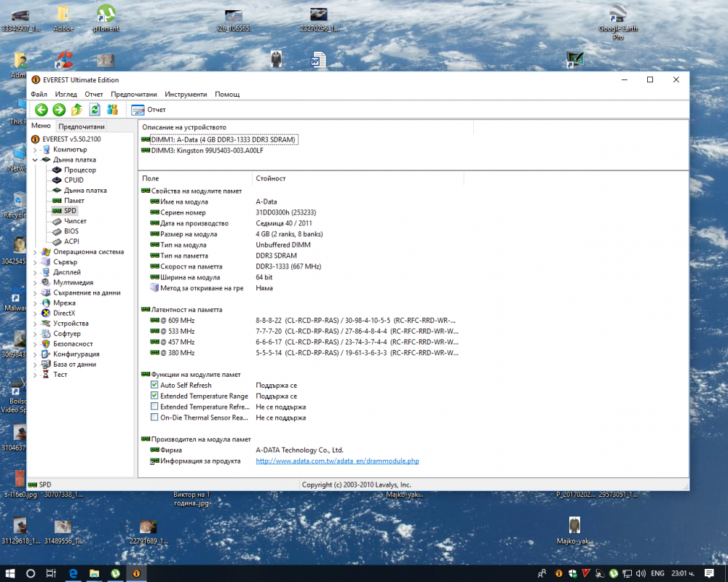The height and width of the screenshot is (582, 728).
Task: Collapse the Дънна платка parent node
Action: coord(35,160)
